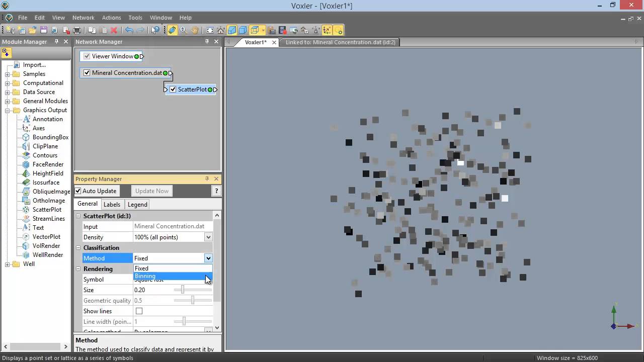Collapse the Graphics Output folder
Image resolution: width=644 pixels, height=362 pixels.
tap(8, 111)
